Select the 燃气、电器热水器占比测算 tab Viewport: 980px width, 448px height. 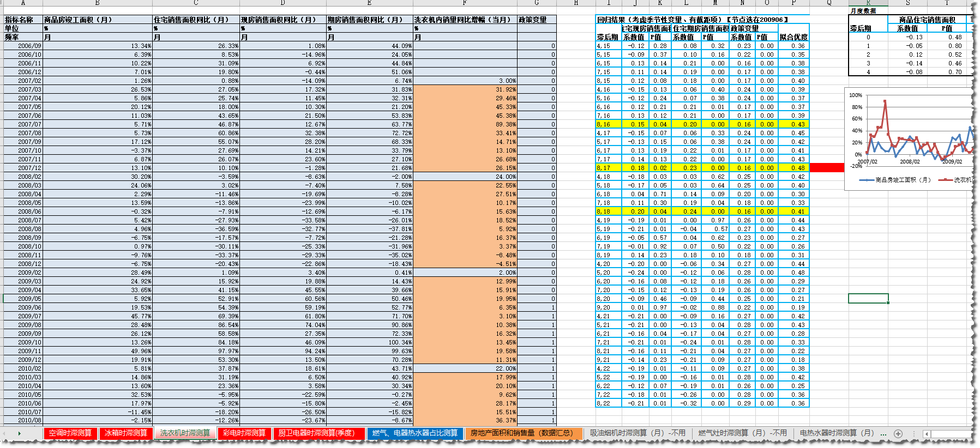(415, 433)
